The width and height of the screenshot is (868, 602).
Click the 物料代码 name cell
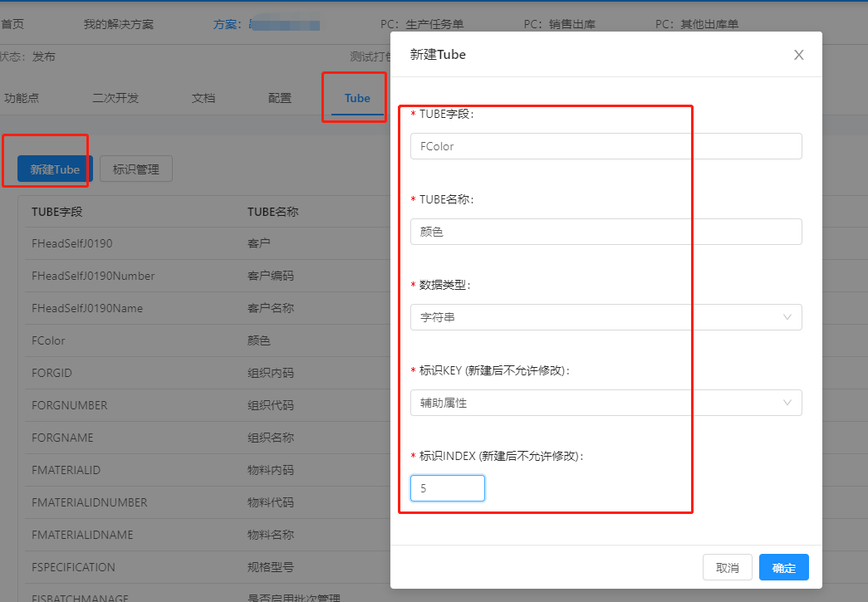point(271,502)
